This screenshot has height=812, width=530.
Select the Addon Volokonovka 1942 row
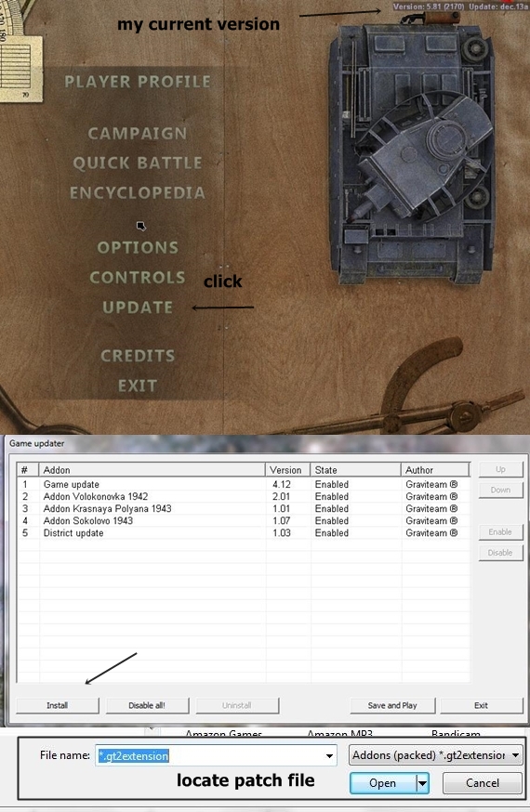(x=244, y=496)
